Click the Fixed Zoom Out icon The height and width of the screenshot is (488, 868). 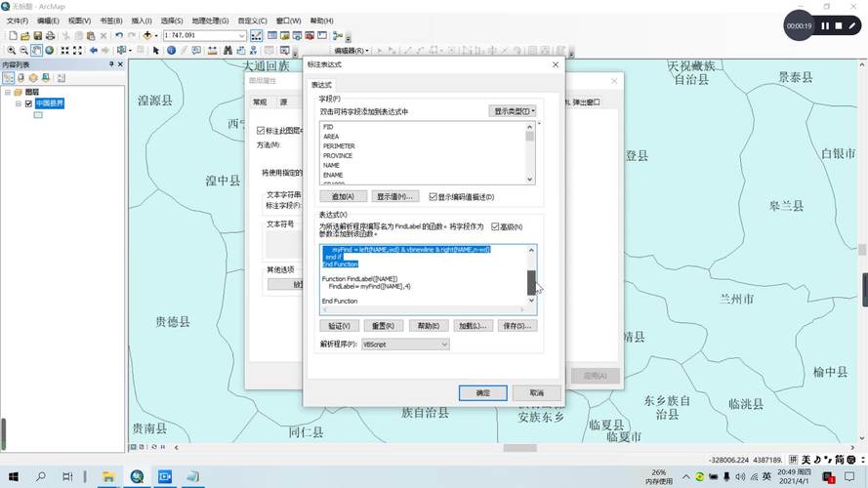click(x=77, y=51)
